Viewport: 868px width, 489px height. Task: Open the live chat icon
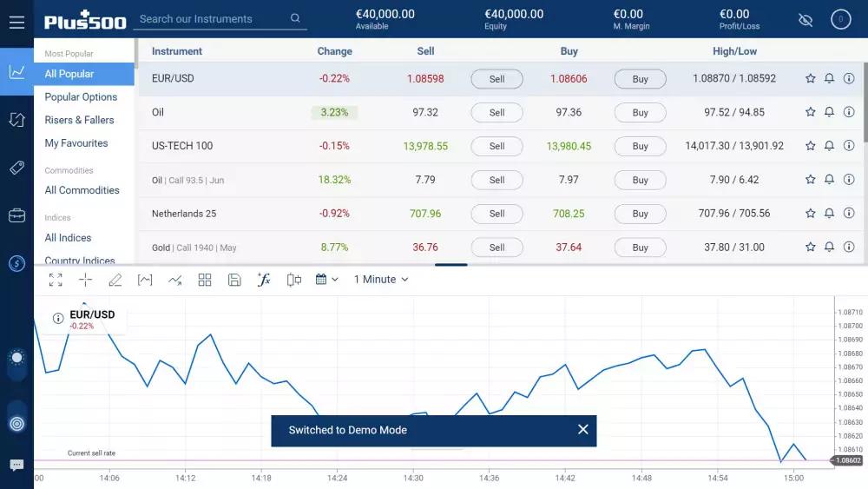(x=16, y=465)
